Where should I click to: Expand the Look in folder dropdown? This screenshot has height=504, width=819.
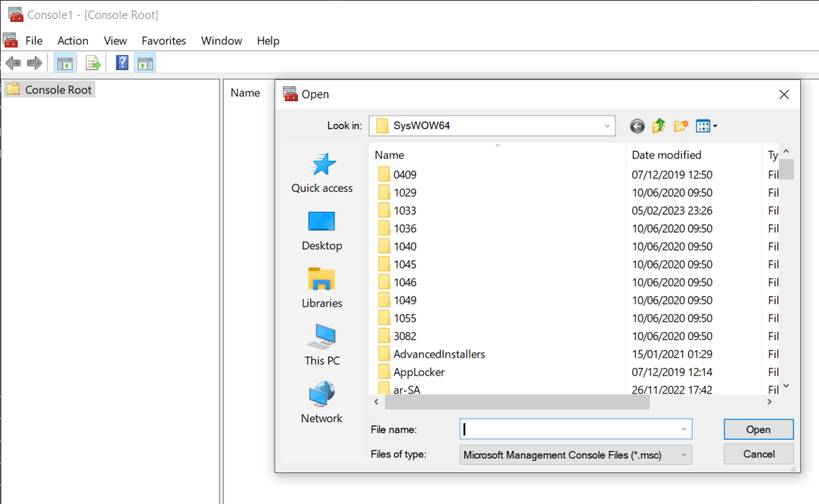pyautogui.click(x=607, y=126)
